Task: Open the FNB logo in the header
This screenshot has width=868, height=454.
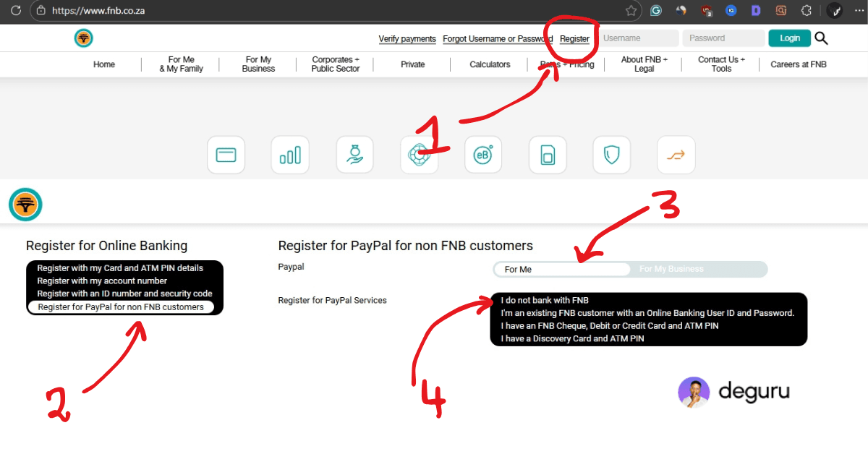Action: (x=83, y=38)
